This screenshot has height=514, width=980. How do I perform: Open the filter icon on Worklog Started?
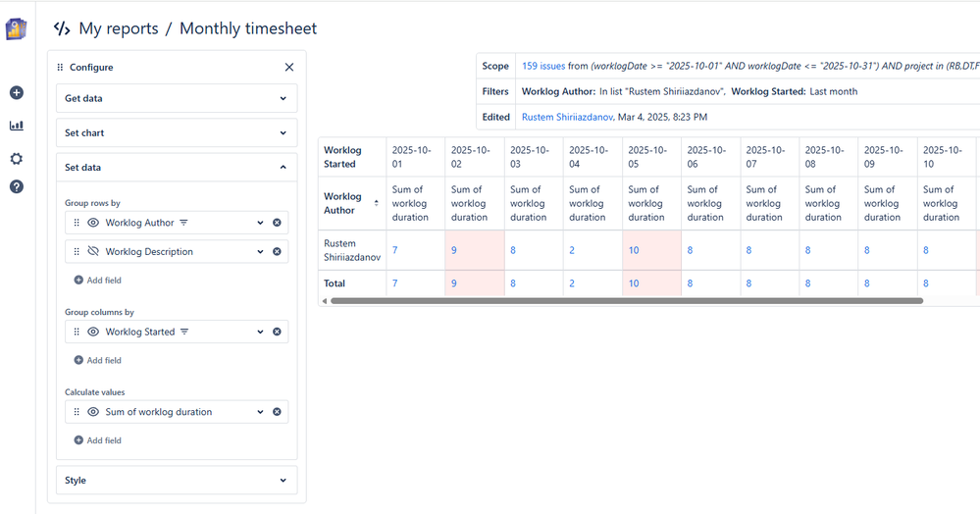pos(184,332)
